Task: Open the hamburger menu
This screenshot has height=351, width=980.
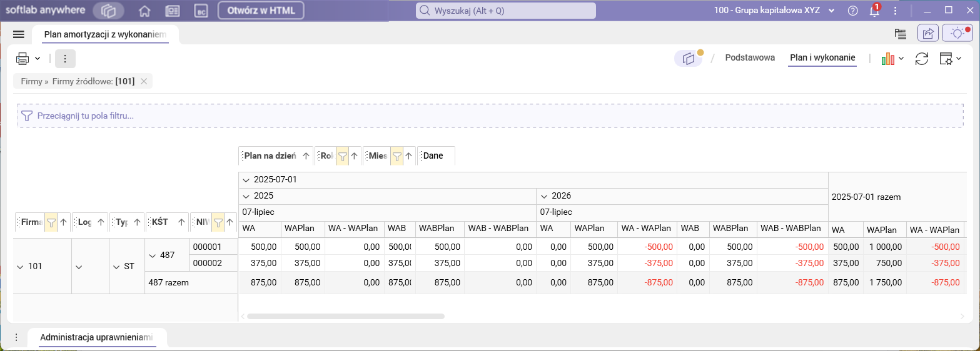Action: pos(19,34)
